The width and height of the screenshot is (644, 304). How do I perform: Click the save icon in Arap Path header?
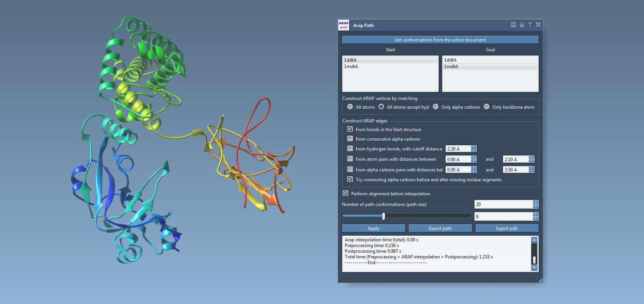pyautogui.click(x=513, y=25)
